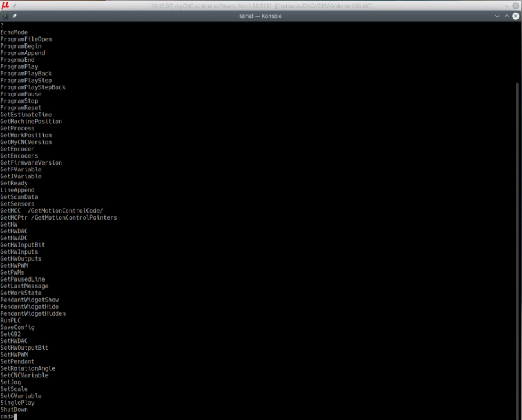
Task: Click the restore chevron on the Konsole window
Action: tap(506, 16)
